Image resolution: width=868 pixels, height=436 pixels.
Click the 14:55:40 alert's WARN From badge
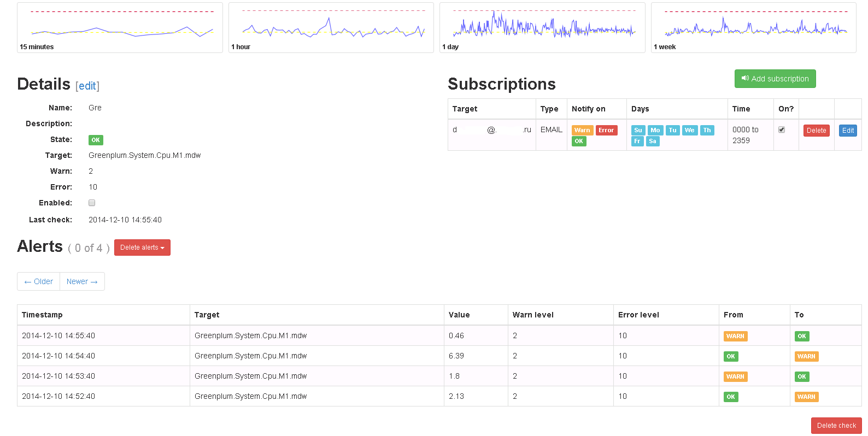(x=735, y=336)
